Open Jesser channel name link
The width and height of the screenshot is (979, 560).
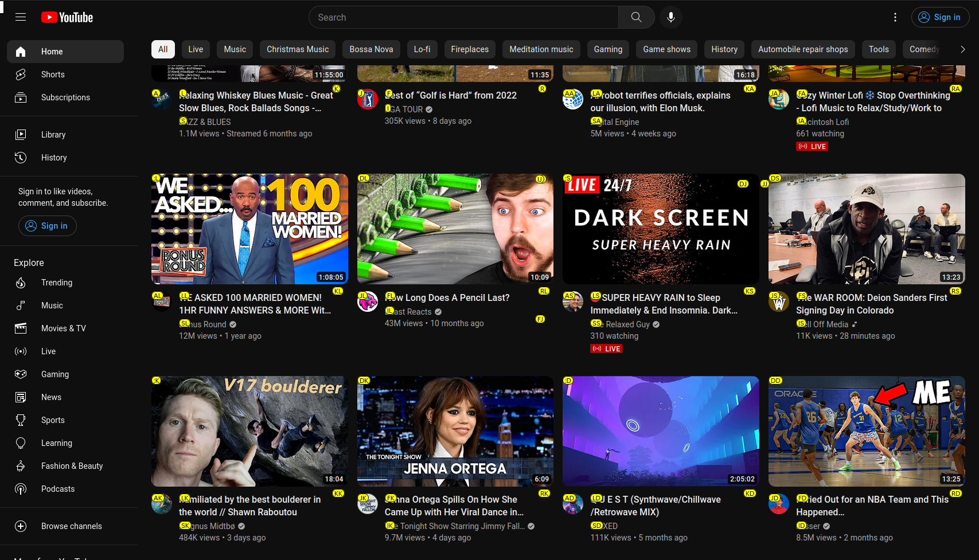(x=808, y=526)
